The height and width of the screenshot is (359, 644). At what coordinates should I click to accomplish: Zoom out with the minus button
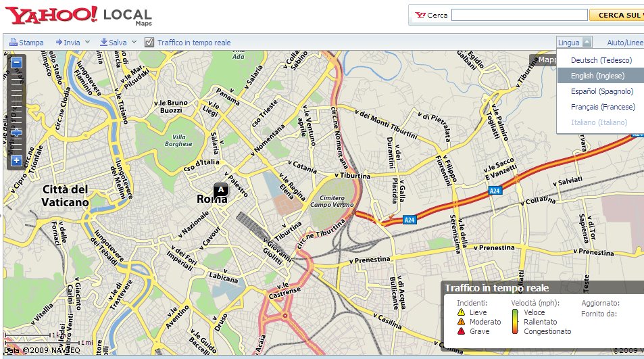(x=16, y=63)
